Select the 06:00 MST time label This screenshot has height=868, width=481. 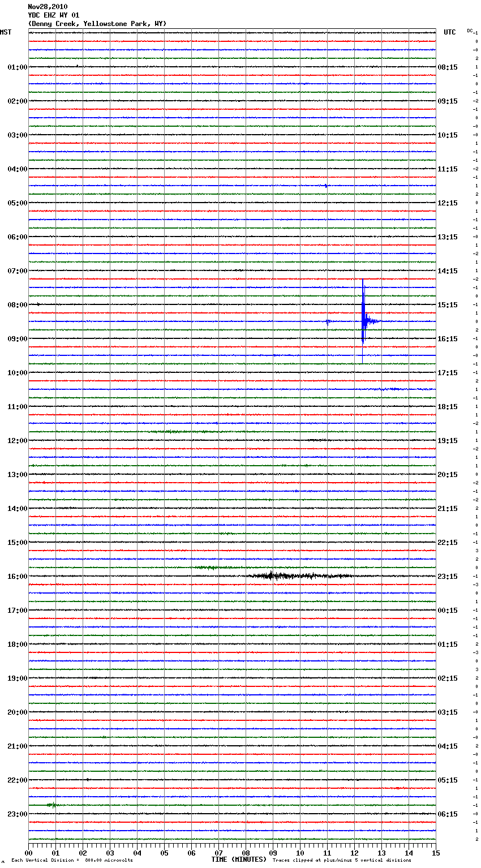[18, 237]
